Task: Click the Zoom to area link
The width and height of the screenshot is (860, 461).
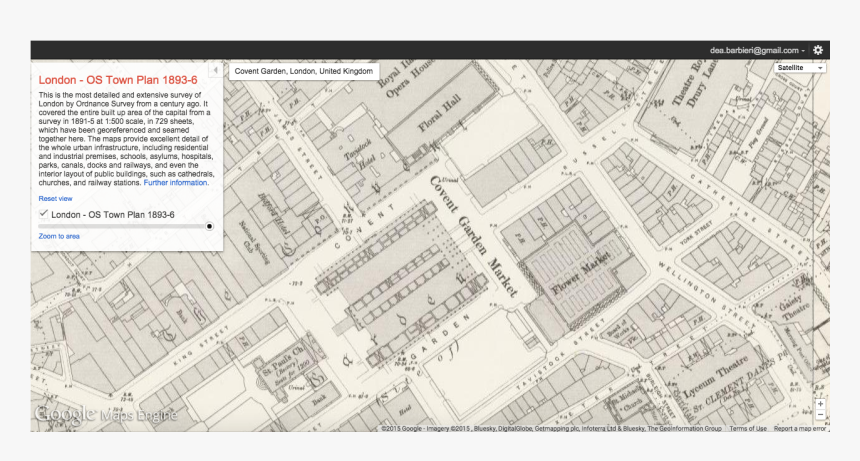Action: [x=59, y=236]
